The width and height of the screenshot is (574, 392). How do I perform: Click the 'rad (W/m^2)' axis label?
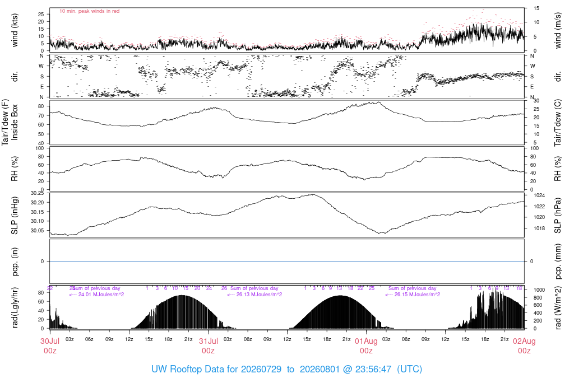pos(558,308)
